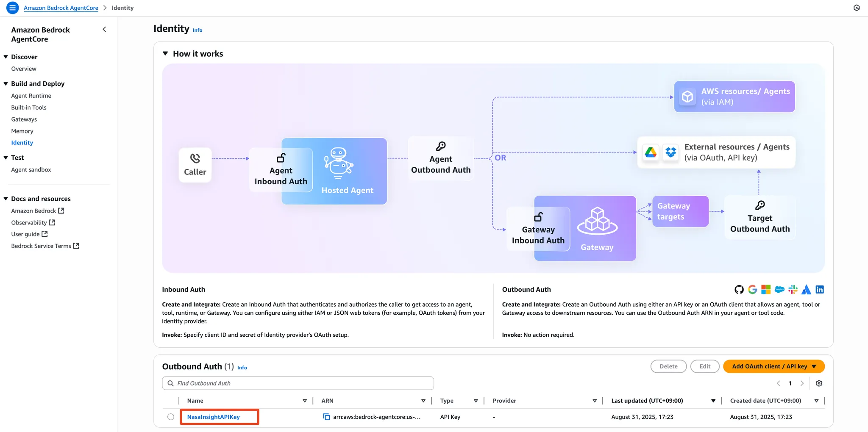Copy the NasaInsightAPIKey ARN

(326, 417)
